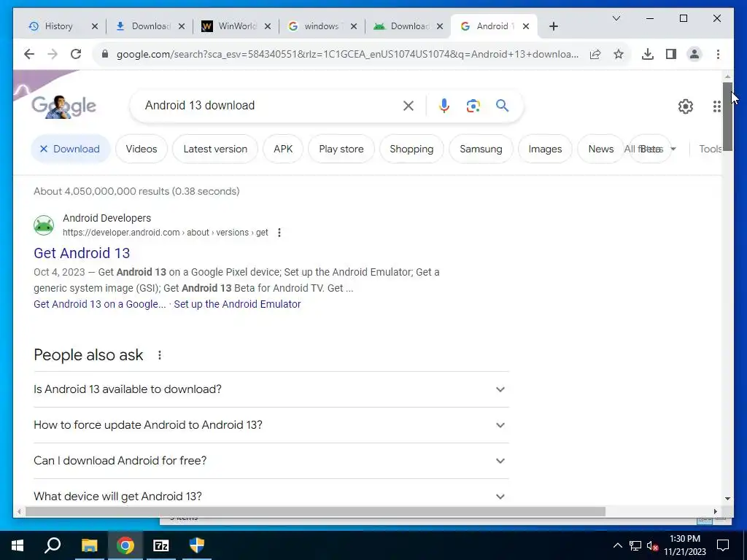Screen dimensions: 747x560
Task: Apply the News filter chip
Action: click(x=601, y=149)
